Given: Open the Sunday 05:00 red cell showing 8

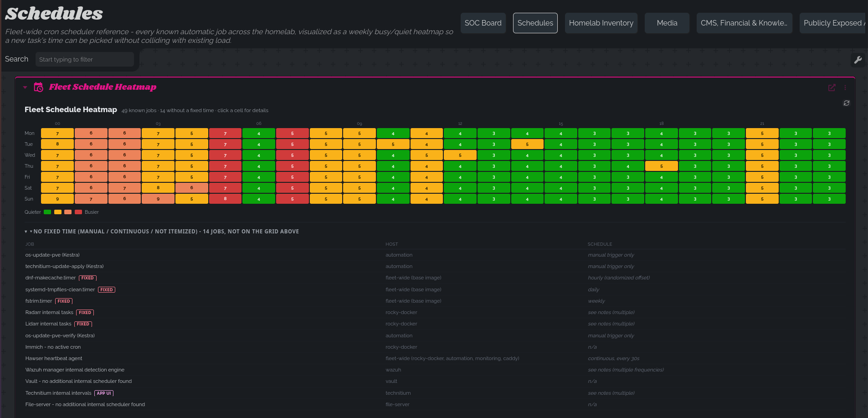Looking at the screenshot, I should point(225,199).
